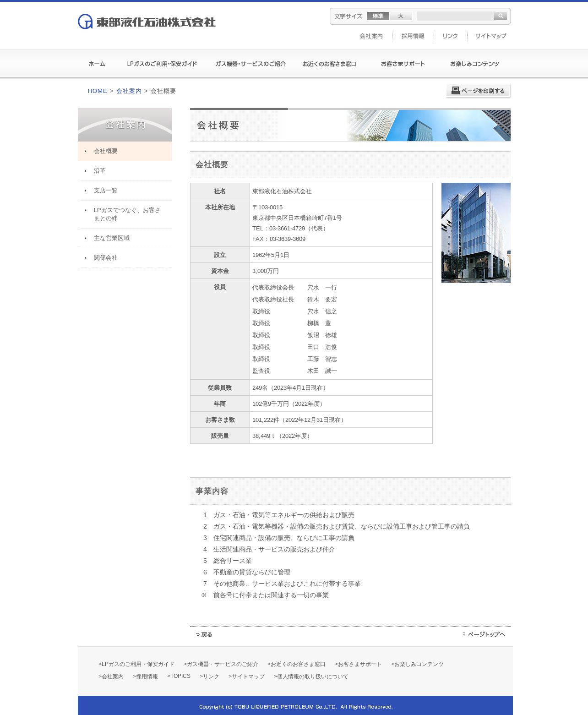
Task: Click the headquarters building photo
Action: pos(476,233)
